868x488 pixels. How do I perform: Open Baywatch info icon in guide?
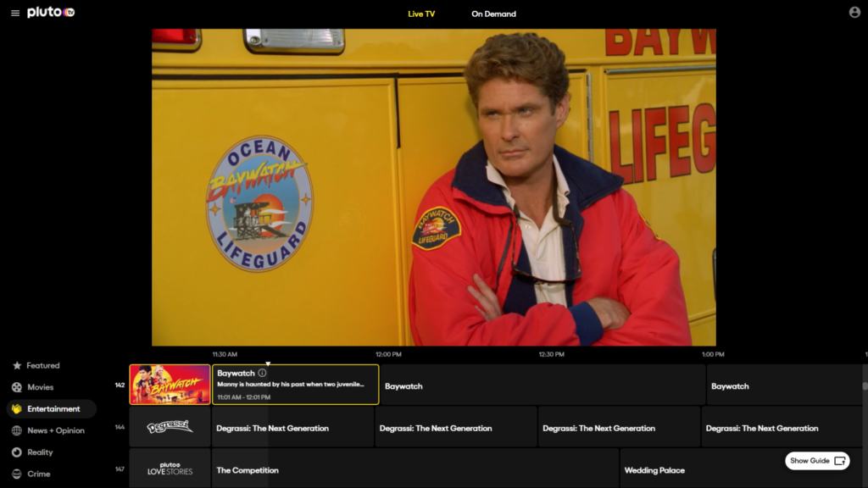click(x=262, y=373)
